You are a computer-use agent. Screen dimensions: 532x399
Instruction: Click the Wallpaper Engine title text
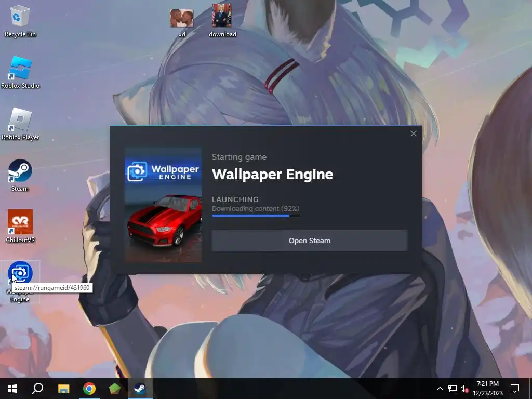[272, 175]
